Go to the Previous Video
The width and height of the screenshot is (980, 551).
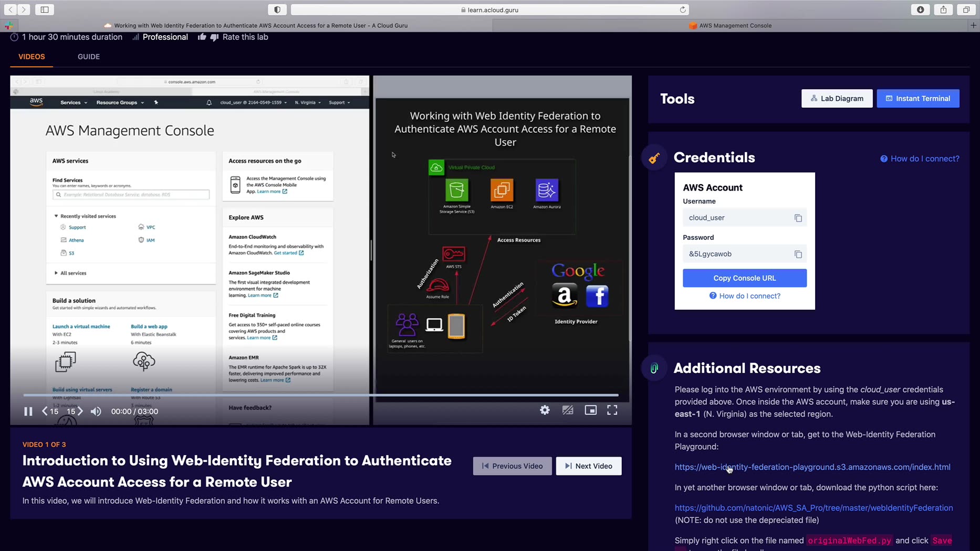512,466
